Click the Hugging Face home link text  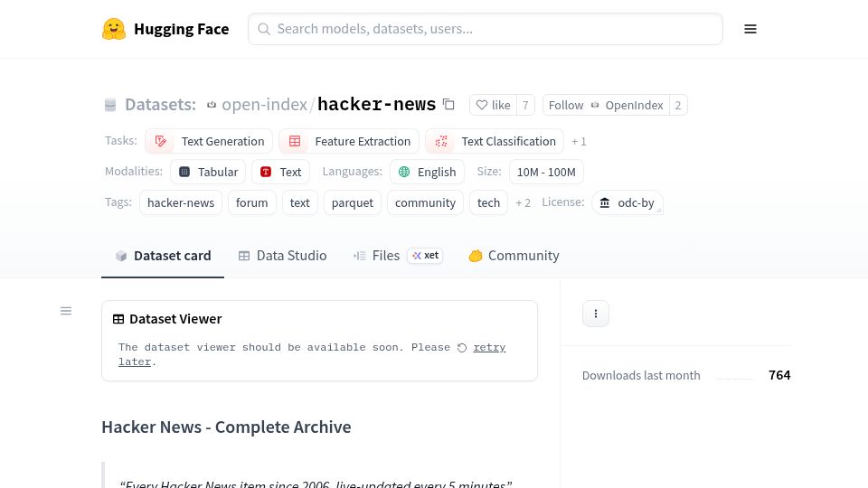coord(182,29)
